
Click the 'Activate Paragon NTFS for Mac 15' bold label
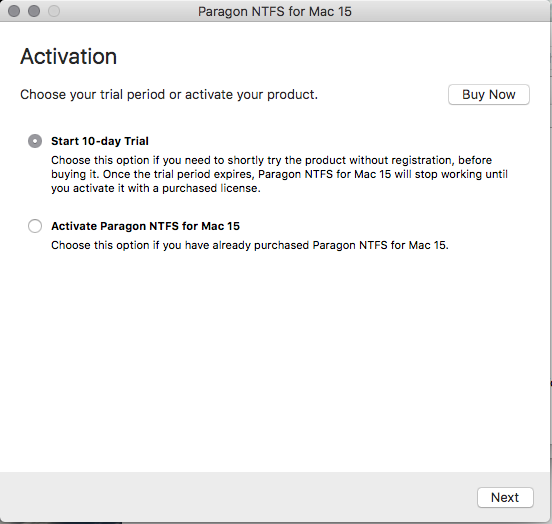click(145, 226)
